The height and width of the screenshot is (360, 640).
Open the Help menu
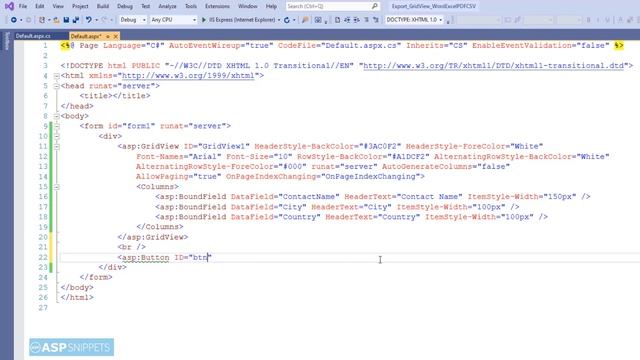pyautogui.click(x=271, y=6)
